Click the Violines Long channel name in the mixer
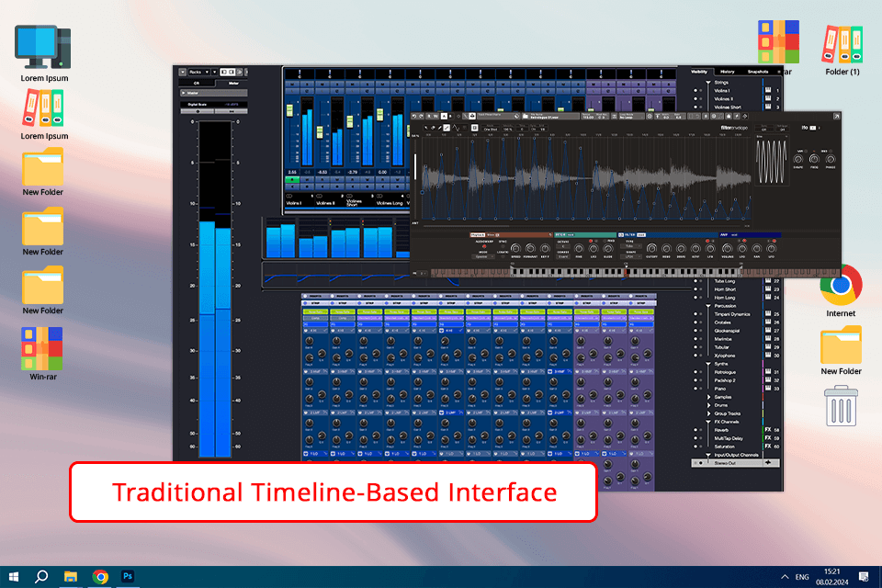Image resolution: width=882 pixels, height=588 pixels. pos(390,203)
